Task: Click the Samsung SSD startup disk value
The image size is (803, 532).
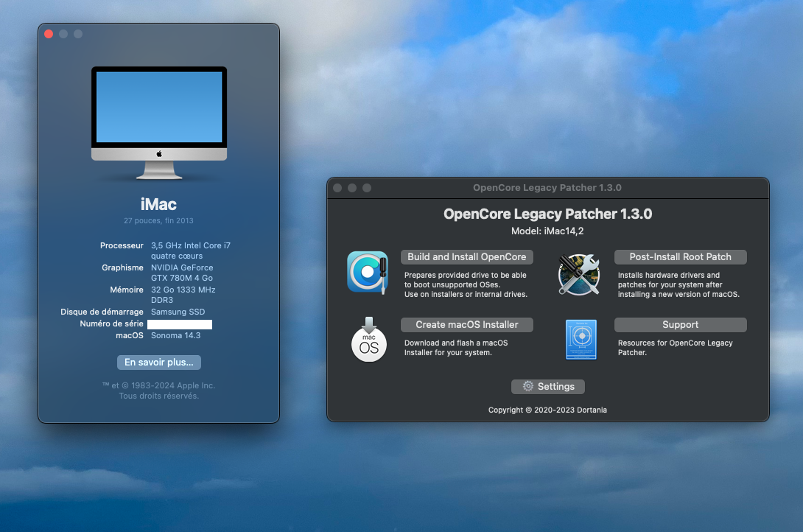Action: [x=178, y=312]
